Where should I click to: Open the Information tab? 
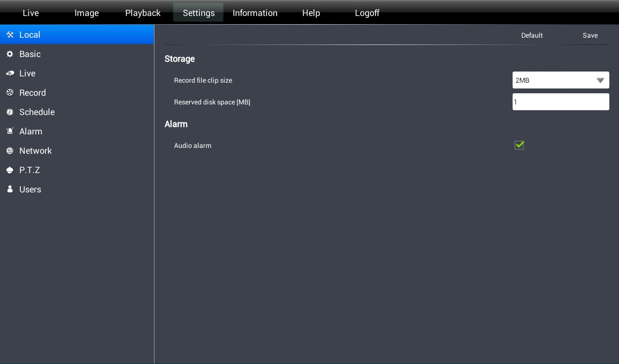(255, 13)
